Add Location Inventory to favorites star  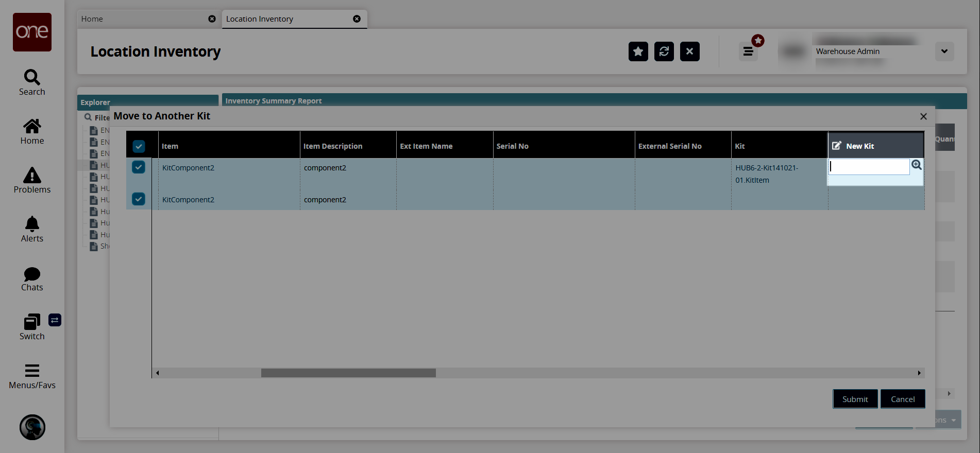point(638,51)
